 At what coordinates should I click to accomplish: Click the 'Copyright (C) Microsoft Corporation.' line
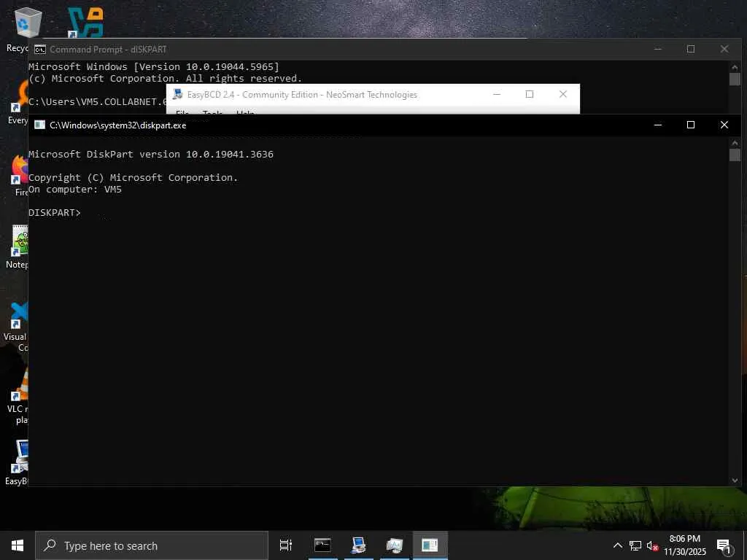(x=133, y=178)
